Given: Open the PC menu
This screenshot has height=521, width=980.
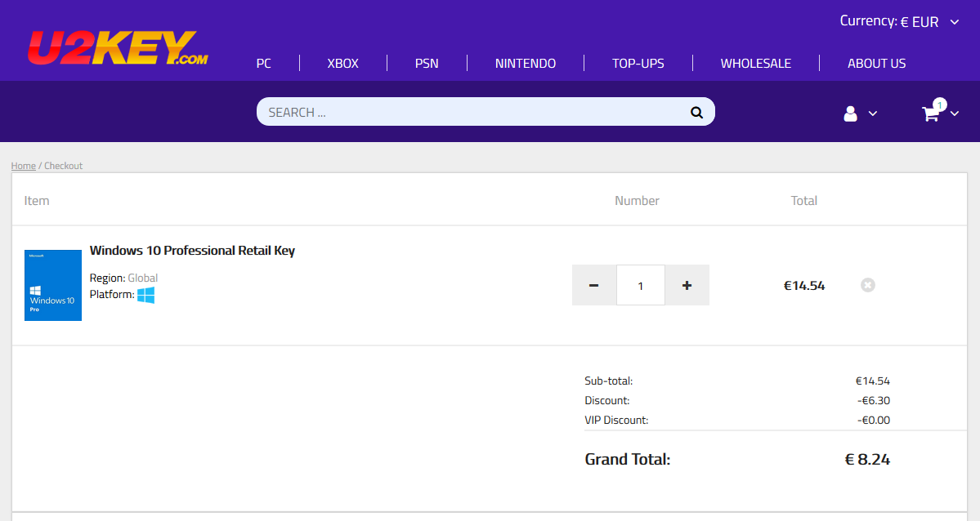Looking at the screenshot, I should (x=264, y=63).
